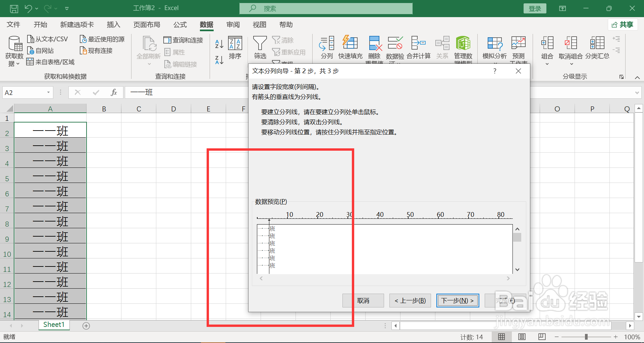
Task: Select column B header
Action: tap(104, 109)
